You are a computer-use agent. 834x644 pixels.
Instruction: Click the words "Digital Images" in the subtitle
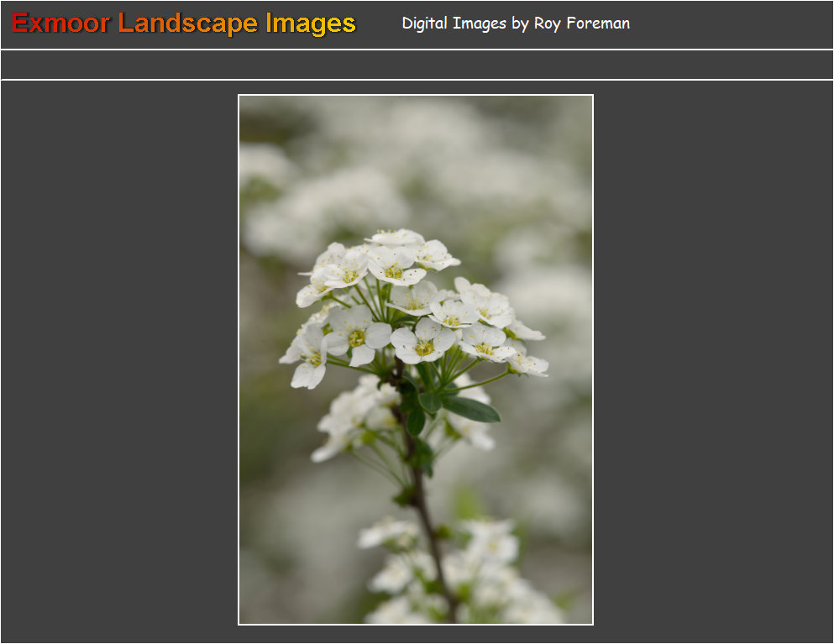[454, 24]
